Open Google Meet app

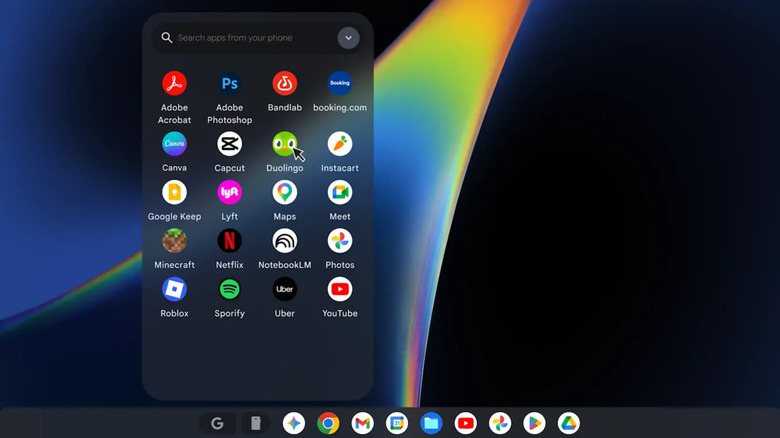tap(340, 192)
